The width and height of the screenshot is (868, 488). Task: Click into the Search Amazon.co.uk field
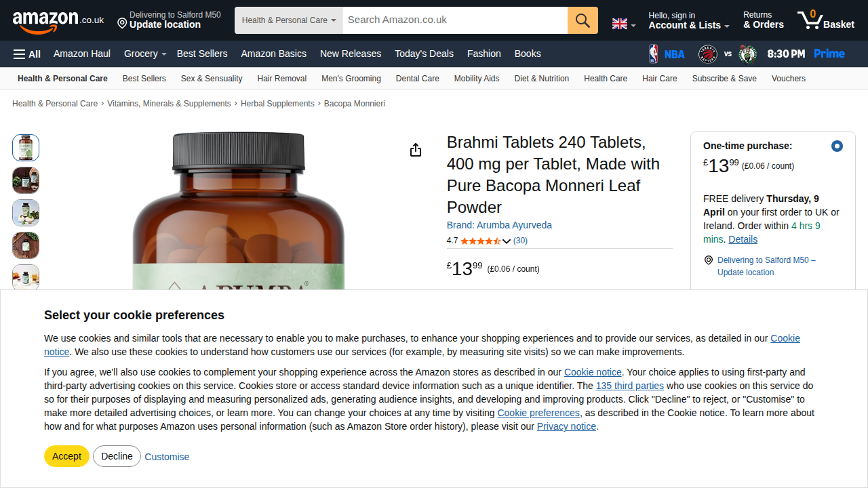point(455,20)
